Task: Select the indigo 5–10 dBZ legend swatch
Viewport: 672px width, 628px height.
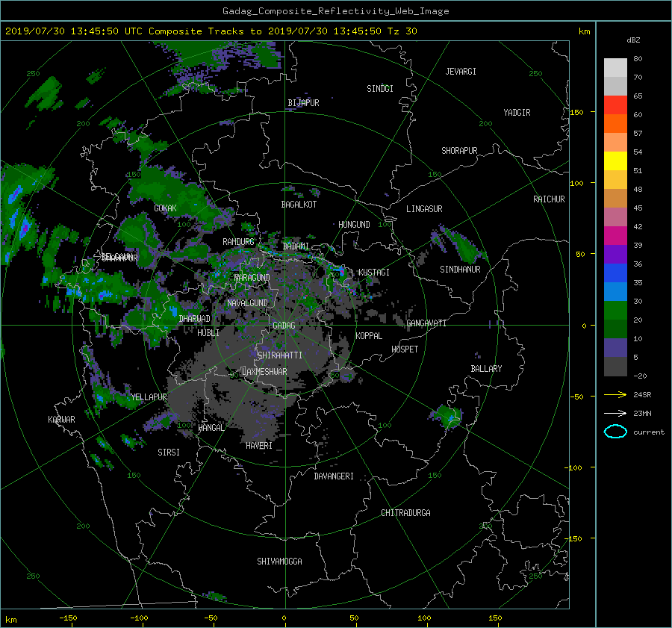Action: click(615, 348)
